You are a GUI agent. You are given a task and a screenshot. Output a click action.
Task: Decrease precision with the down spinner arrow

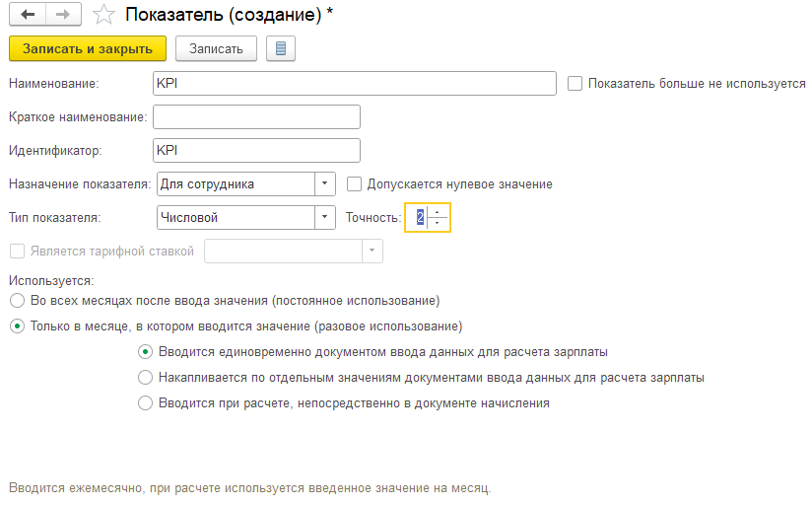coord(438,223)
